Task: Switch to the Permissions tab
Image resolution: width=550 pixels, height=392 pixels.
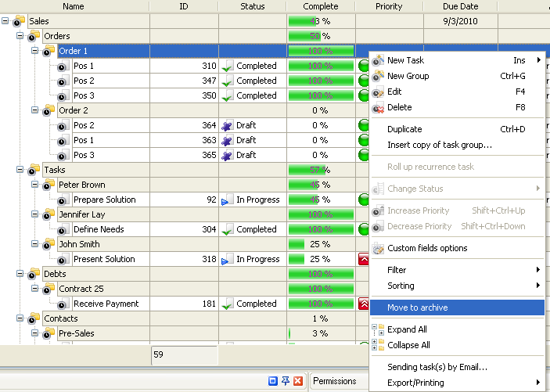Action: [335, 381]
